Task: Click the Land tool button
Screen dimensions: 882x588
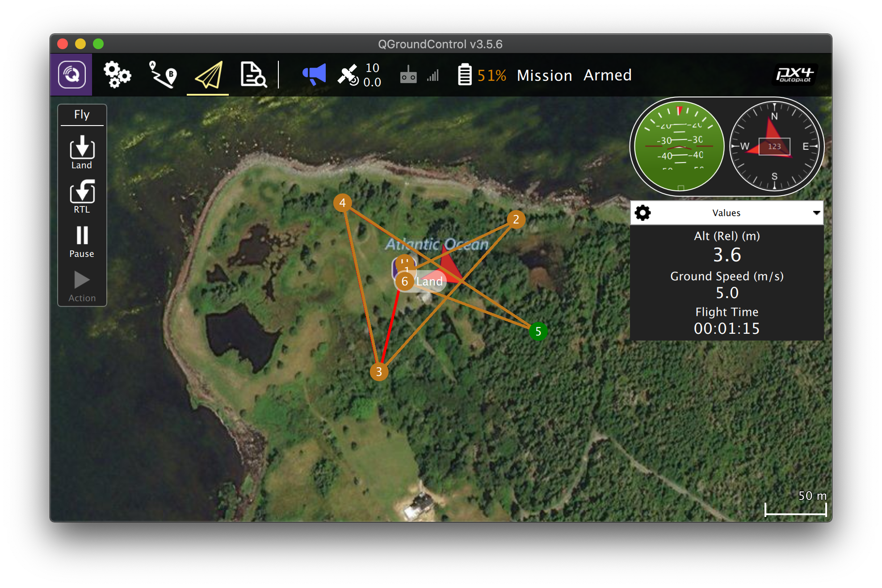Action: [x=82, y=152]
